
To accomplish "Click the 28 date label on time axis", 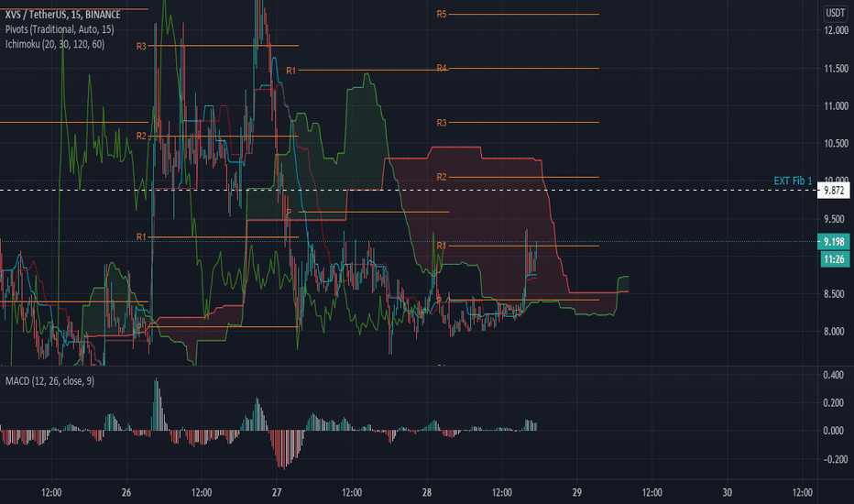I will pos(426,493).
